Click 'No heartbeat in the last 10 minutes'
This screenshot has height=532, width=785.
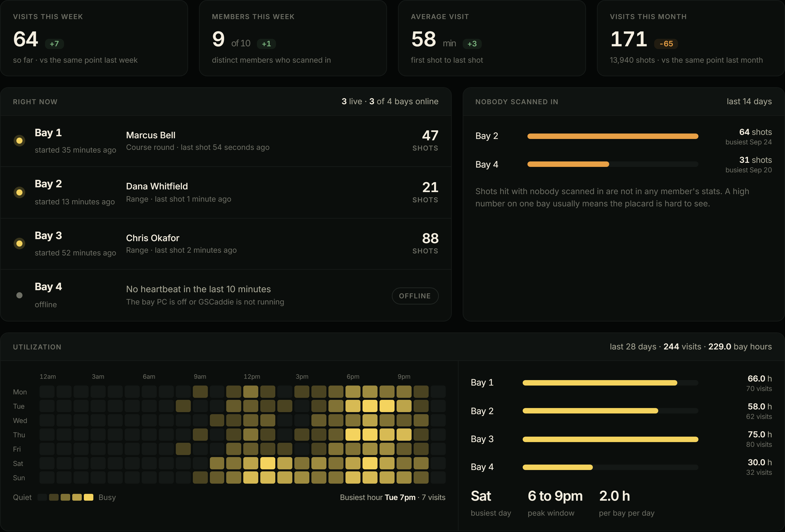198,289
